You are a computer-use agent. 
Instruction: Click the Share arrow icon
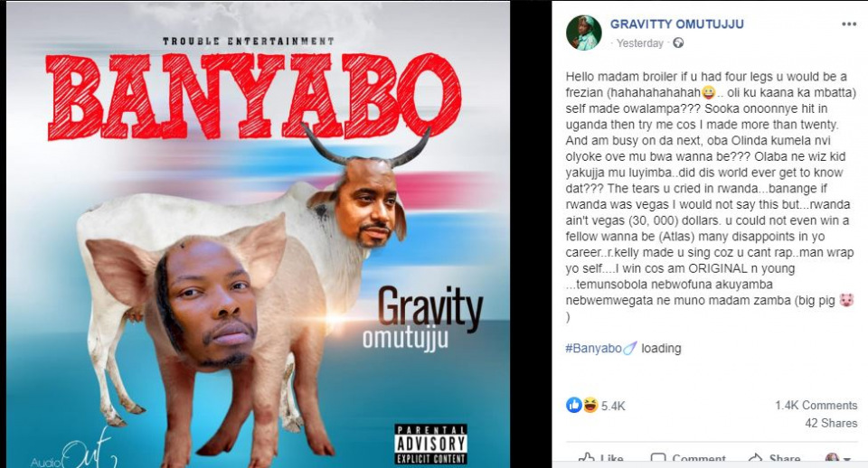[x=755, y=459]
